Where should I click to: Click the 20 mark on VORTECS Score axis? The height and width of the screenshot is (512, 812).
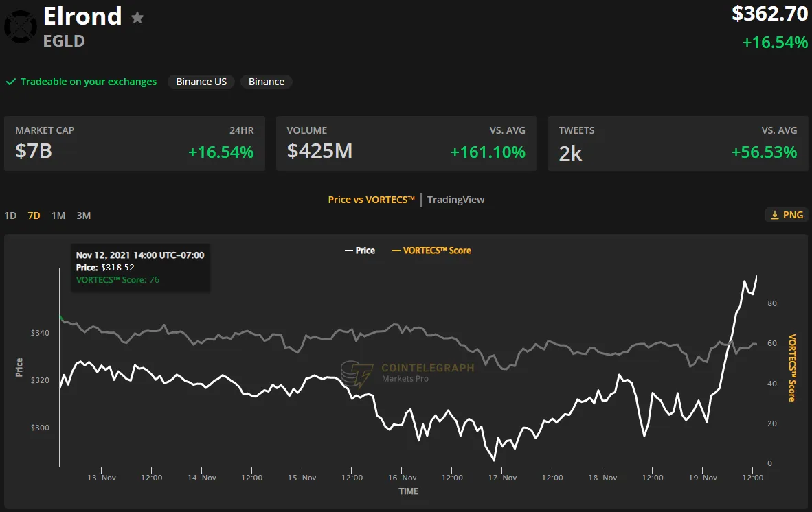(x=771, y=423)
